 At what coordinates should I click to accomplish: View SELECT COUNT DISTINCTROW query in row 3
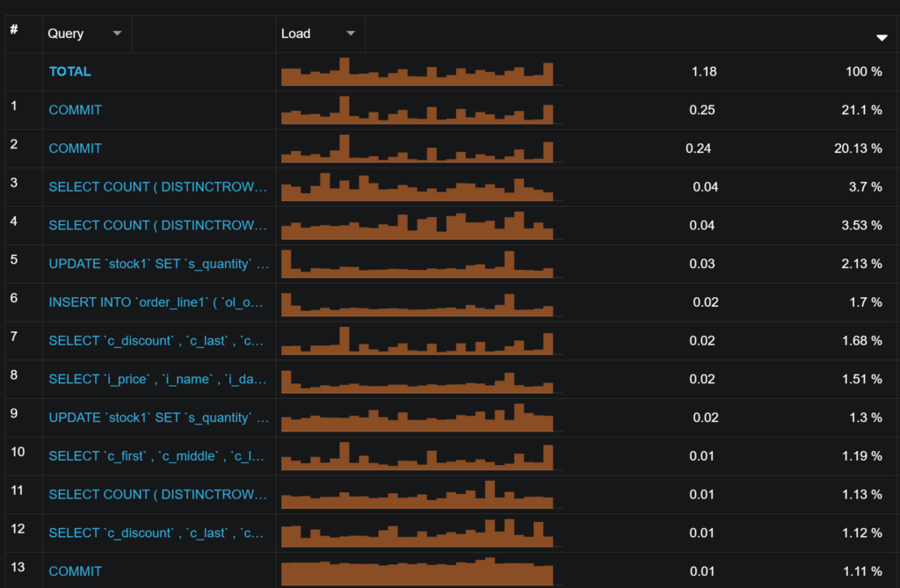pos(158,186)
